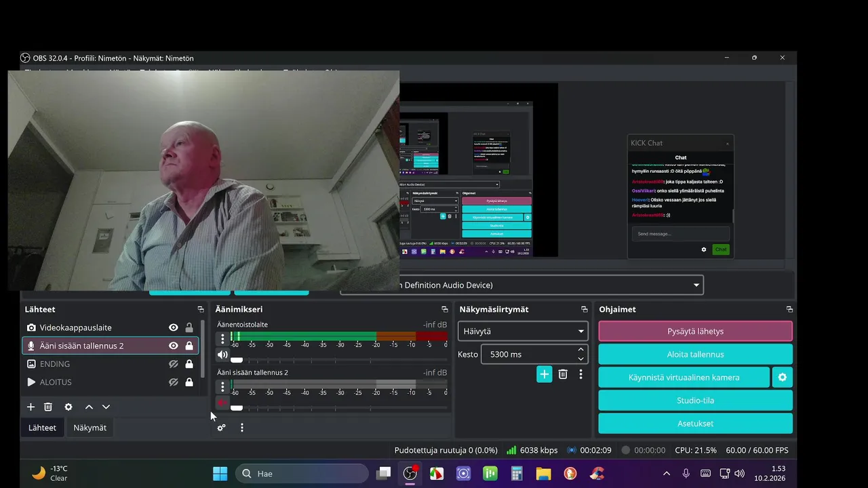
Task: Unmute the Ääni sisään tallennus 2 channel
Action: [x=222, y=402]
